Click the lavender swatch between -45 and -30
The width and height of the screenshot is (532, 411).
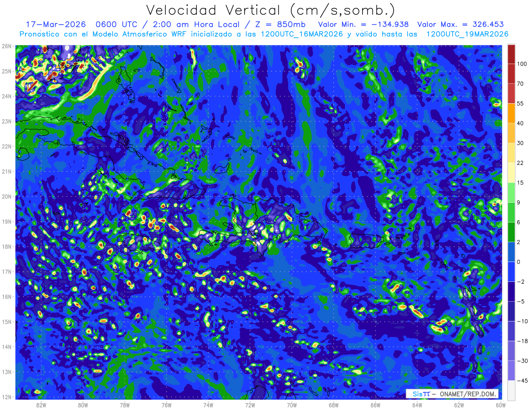tap(511, 371)
